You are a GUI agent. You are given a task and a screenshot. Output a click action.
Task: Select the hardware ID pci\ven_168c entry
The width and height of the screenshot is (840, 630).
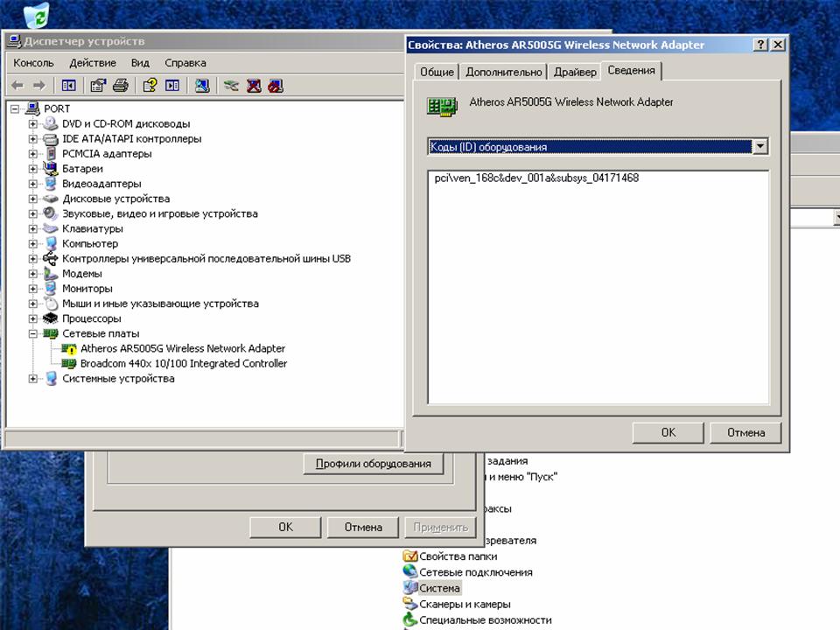536,178
